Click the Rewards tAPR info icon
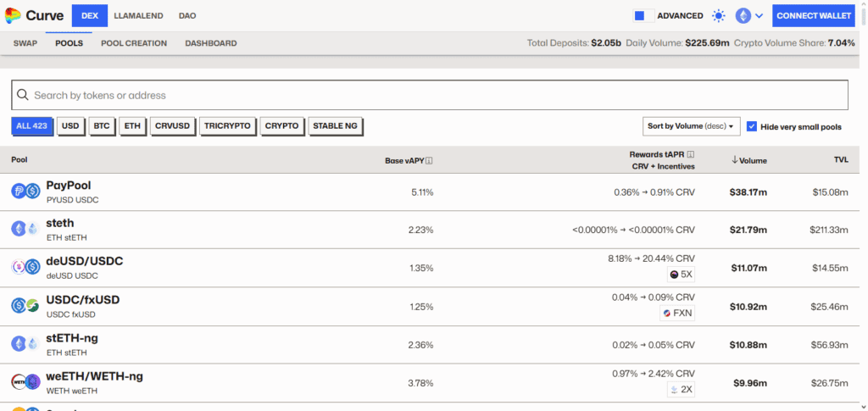 [691, 154]
